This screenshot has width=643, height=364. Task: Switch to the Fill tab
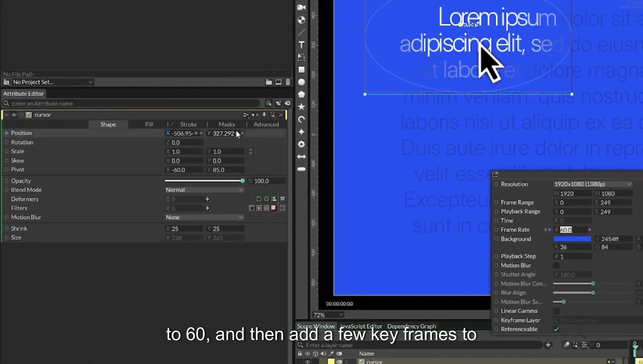click(149, 124)
